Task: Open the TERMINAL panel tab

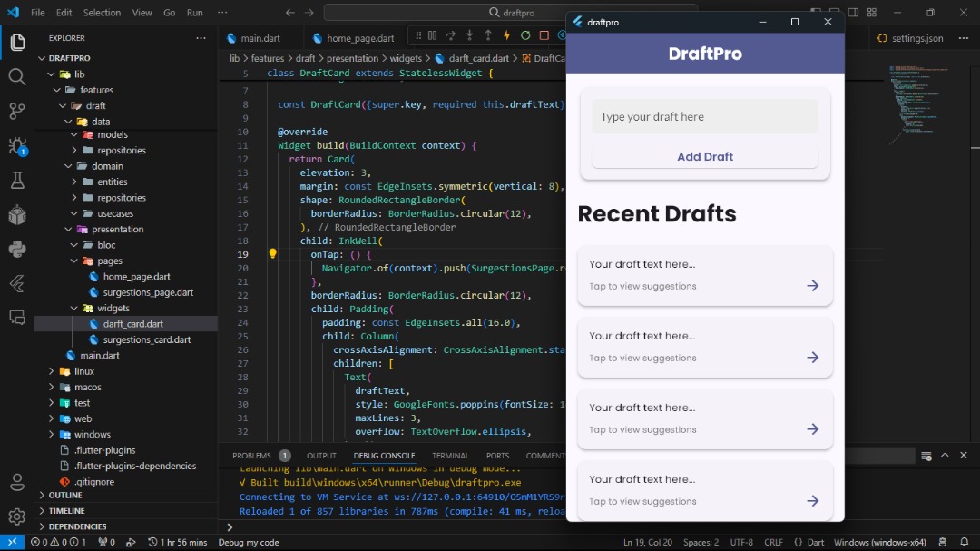Action: (450, 456)
